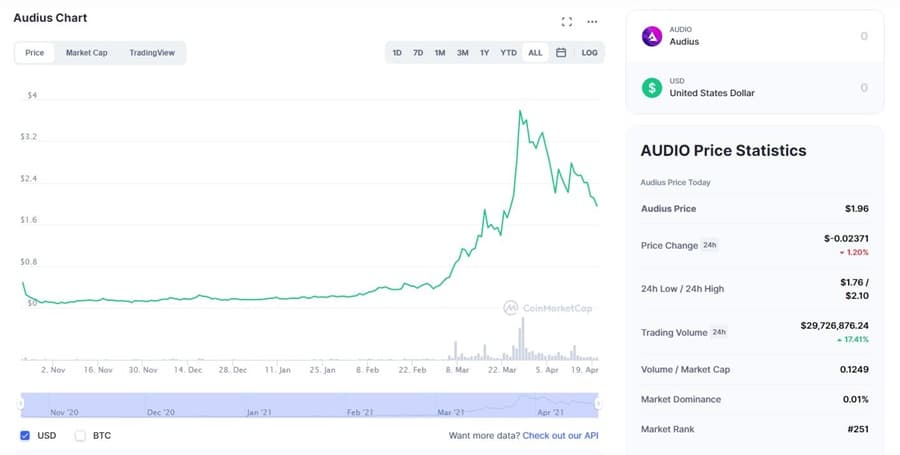Open the TradingView tab
Viewport: 900px width, 455px height.
pos(152,53)
